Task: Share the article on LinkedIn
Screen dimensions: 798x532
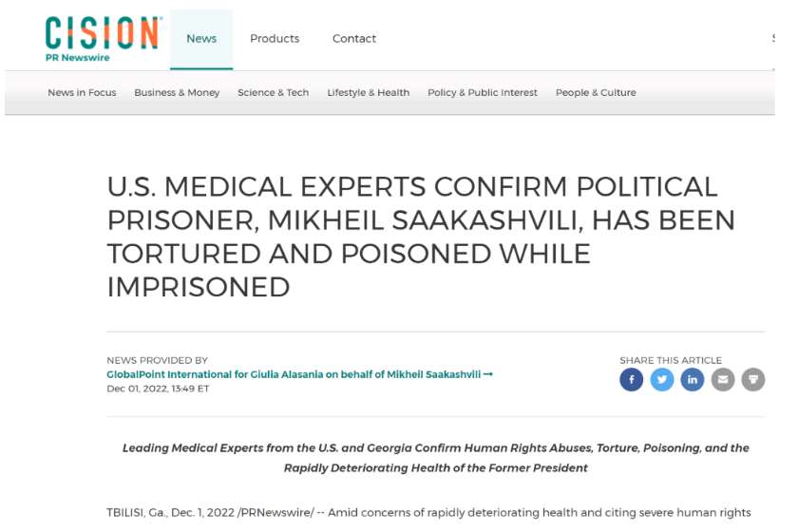Action: pos(693,379)
